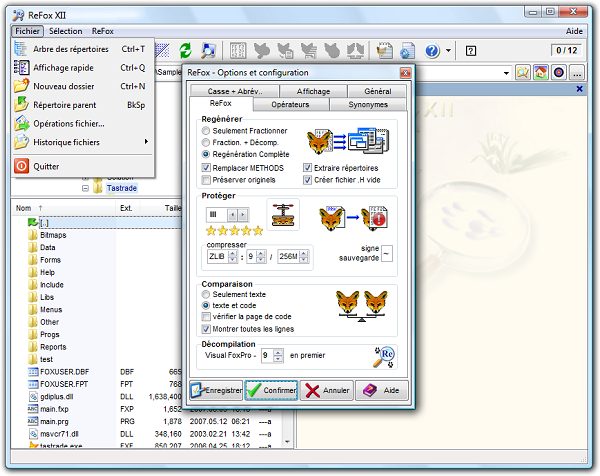This screenshot has width=600, height=476.
Task: Close the Options et configuration dialog
Action: coord(405,73)
